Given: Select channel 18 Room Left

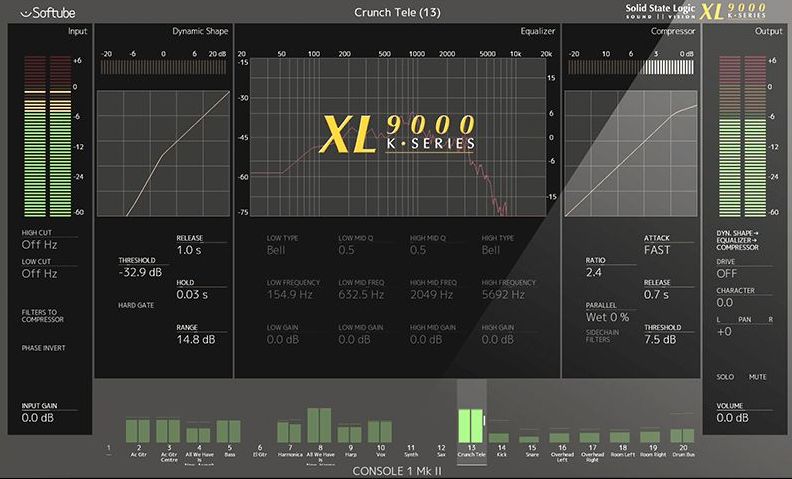Looking at the screenshot, I should (622, 444).
